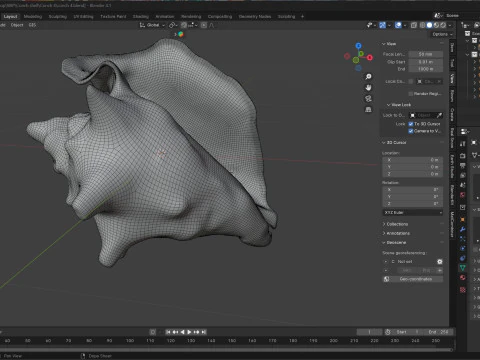Click the Focal Length value field
Image resolution: width=480 pixels, height=360 pixels.
(x=426, y=54)
